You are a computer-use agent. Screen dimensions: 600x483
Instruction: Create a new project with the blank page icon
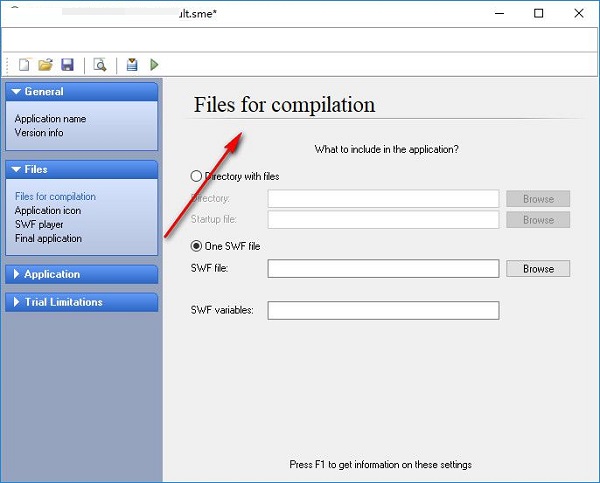24,65
